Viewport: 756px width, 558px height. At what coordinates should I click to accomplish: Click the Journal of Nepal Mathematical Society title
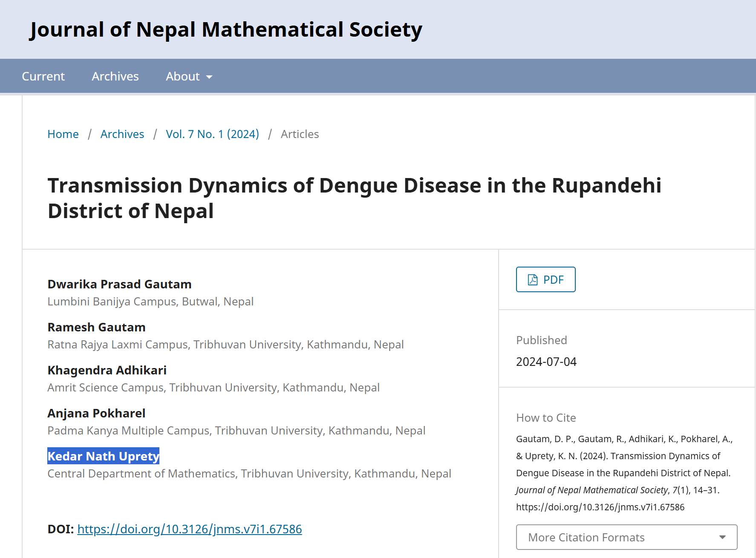226,30
